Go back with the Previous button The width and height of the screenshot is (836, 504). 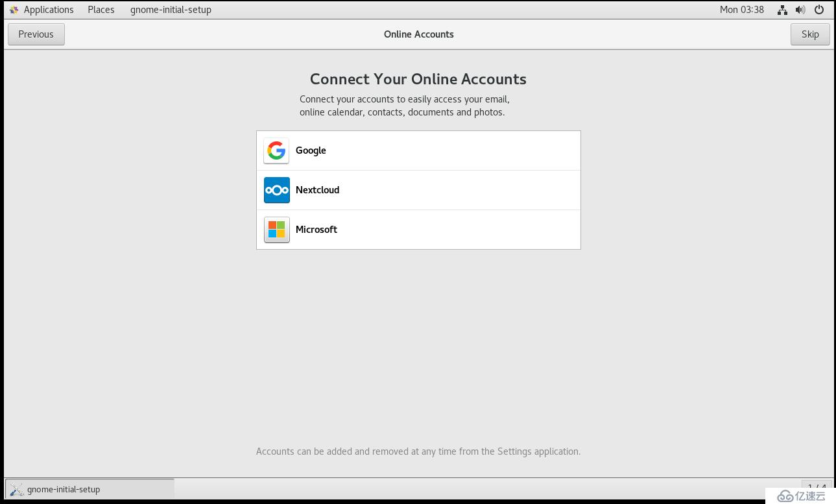click(x=36, y=34)
